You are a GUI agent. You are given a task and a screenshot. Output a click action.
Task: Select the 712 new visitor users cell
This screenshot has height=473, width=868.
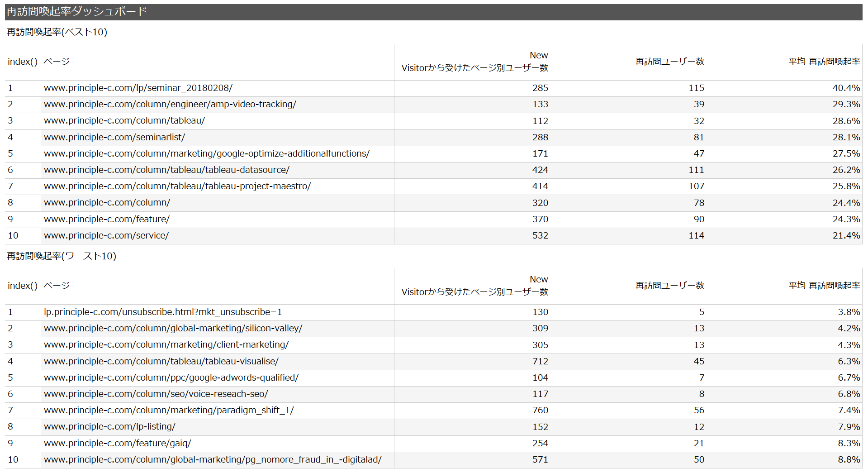pyautogui.click(x=540, y=362)
